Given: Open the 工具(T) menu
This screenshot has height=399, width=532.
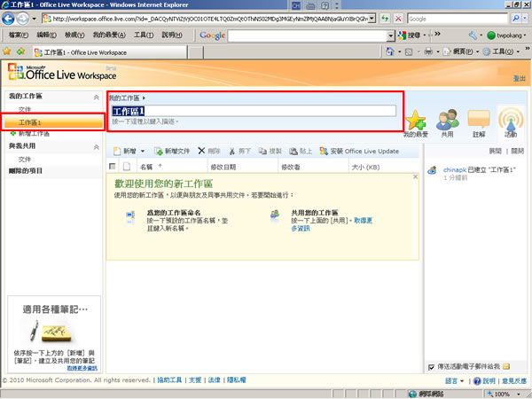Looking at the screenshot, I should pos(144,35).
